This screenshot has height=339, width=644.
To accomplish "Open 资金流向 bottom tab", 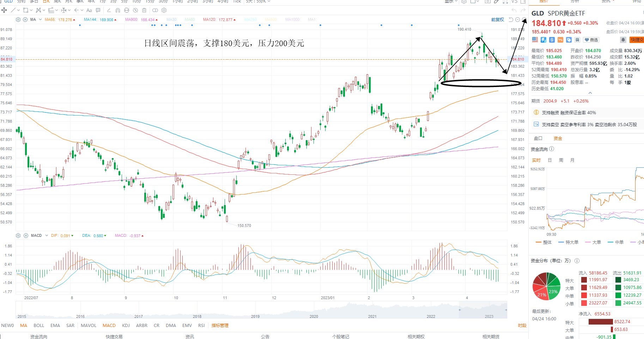I will [39, 337].
